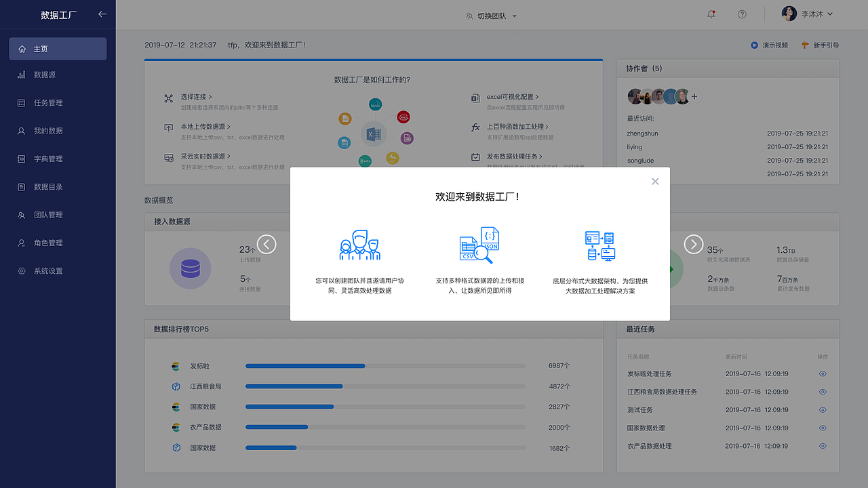Viewport: 868px width, 488px height.
Task: Click the notification bell icon
Action: pos(711,14)
